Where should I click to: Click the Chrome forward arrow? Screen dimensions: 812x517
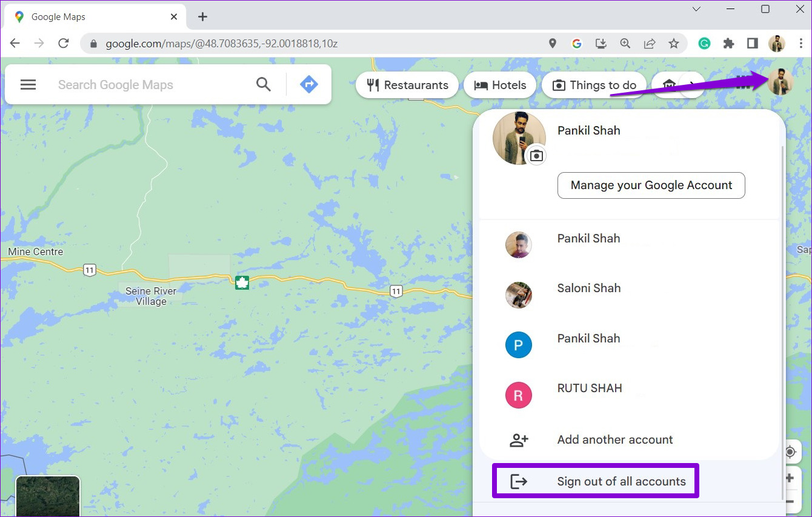[39, 43]
